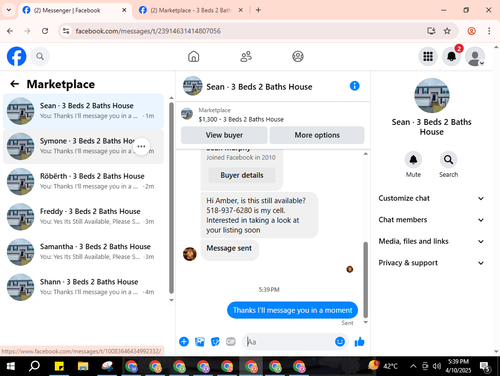
Task: Choose a sticker icon in composer
Action: coord(215,342)
